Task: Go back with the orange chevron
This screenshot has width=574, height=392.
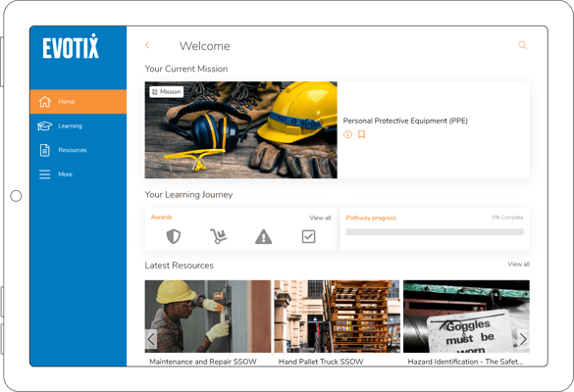Action: tap(147, 45)
